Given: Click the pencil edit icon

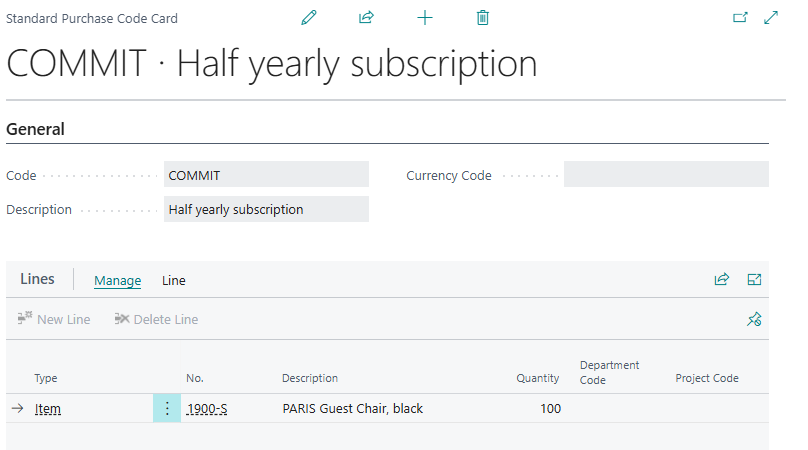Looking at the screenshot, I should 309,18.
